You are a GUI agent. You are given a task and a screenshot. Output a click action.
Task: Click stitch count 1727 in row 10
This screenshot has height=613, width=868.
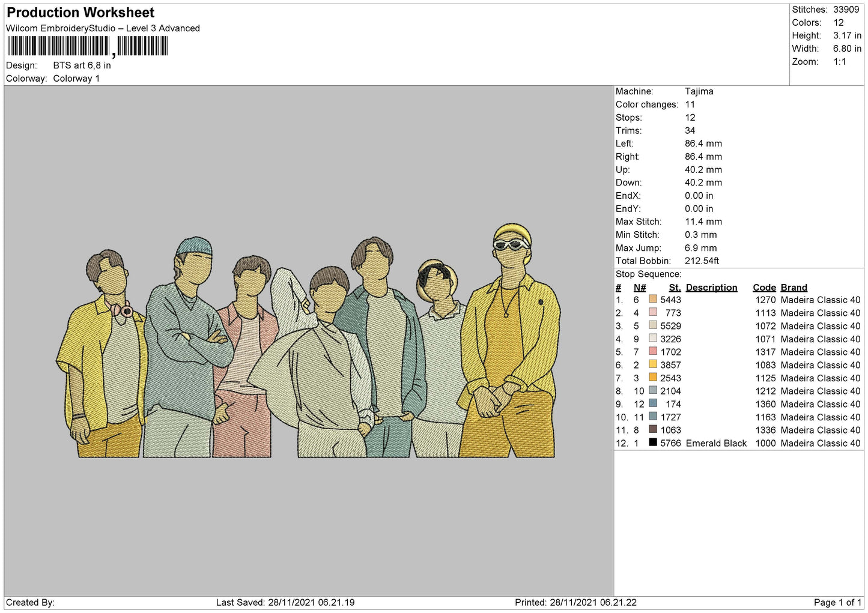click(670, 417)
